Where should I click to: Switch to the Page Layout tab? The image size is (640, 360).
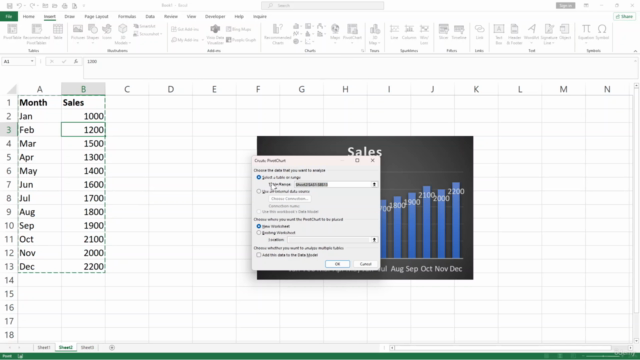(x=96, y=16)
